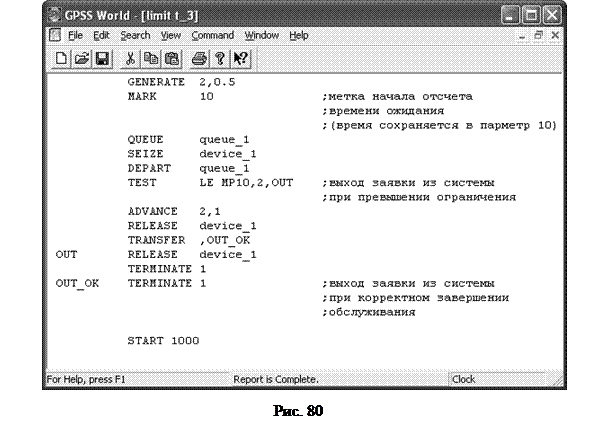The width and height of the screenshot is (609, 437).
Task: Click the Open file toolbar icon
Action: [x=82, y=59]
